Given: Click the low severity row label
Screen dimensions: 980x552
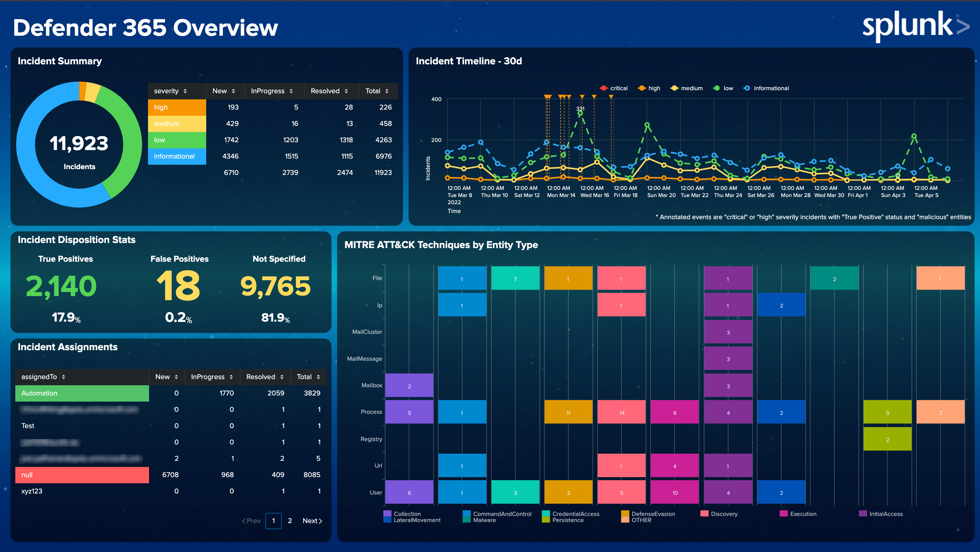Looking at the screenshot, I should pyautogui.click(x=177, y=140).
